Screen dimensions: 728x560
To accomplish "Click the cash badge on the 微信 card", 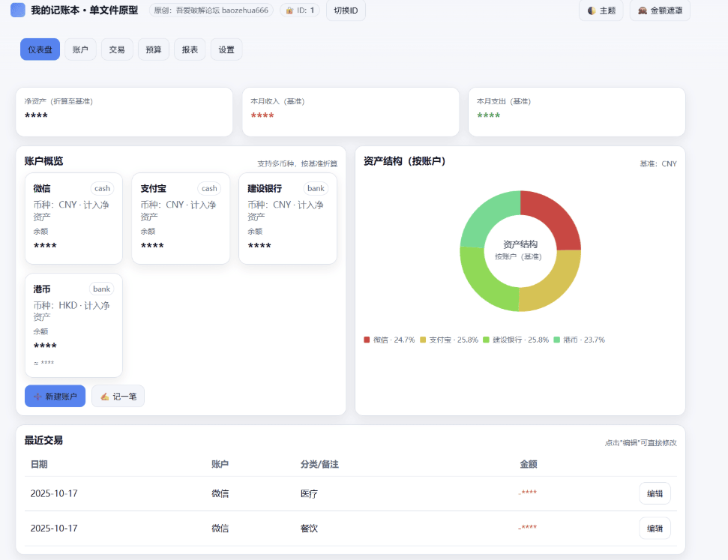I will click(x=101, y=188).
